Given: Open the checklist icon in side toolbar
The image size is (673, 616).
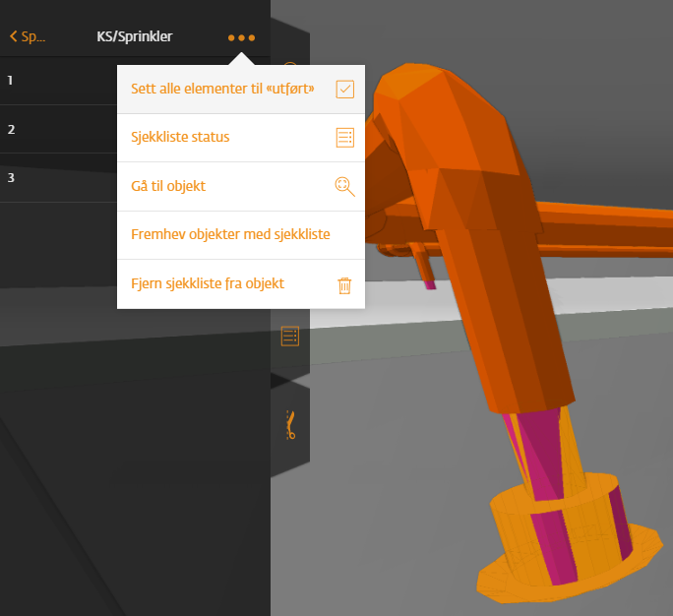Looking at the screenshot, I should point(290,337).
